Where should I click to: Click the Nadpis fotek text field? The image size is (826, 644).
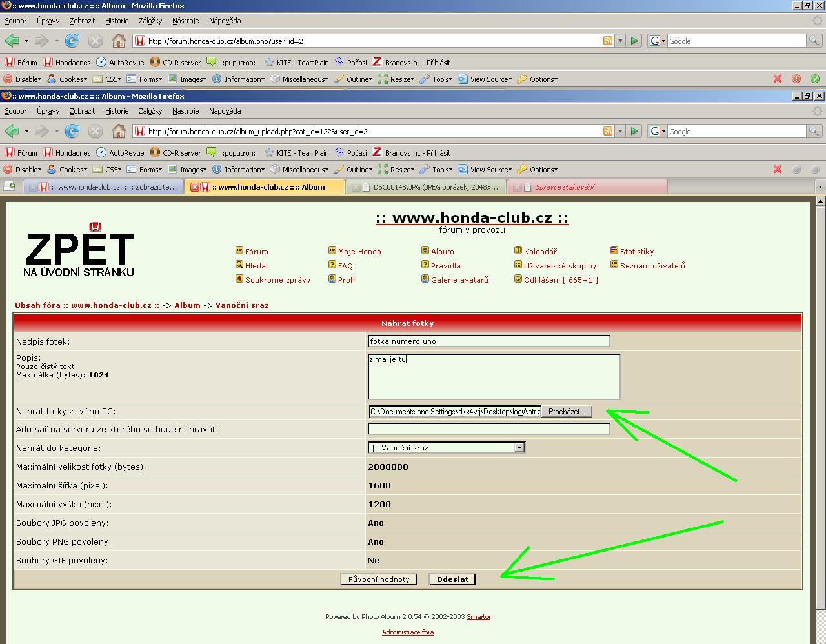489,341
